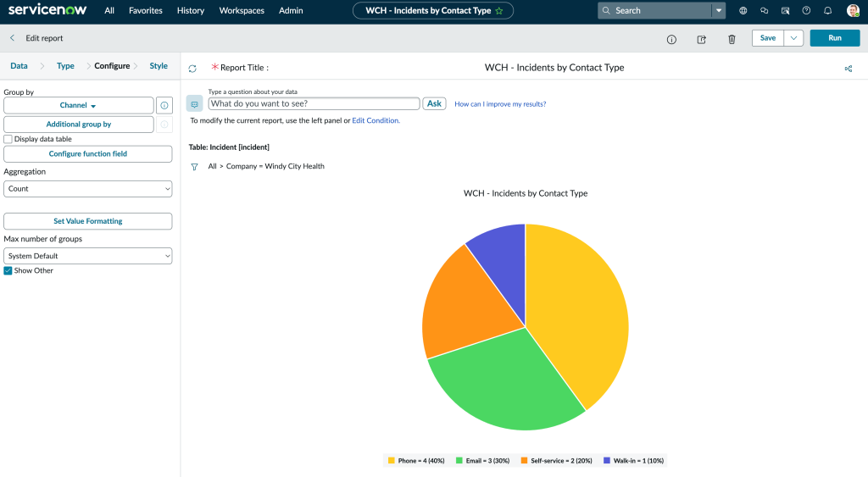The width and height of the screenshot is (868, 477).
Task: Open the Admin menu
Action: [291, 10]
